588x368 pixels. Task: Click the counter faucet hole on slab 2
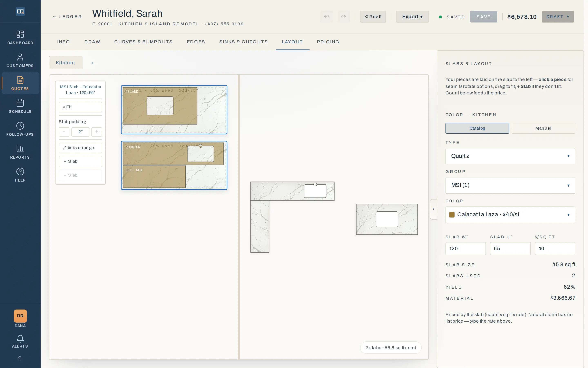point(200,146)
